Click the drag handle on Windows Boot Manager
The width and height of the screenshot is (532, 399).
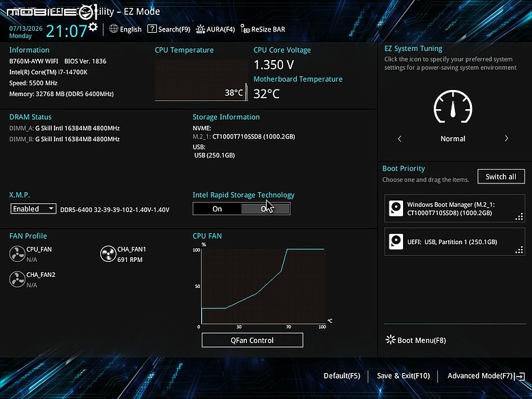pos(519,217)
